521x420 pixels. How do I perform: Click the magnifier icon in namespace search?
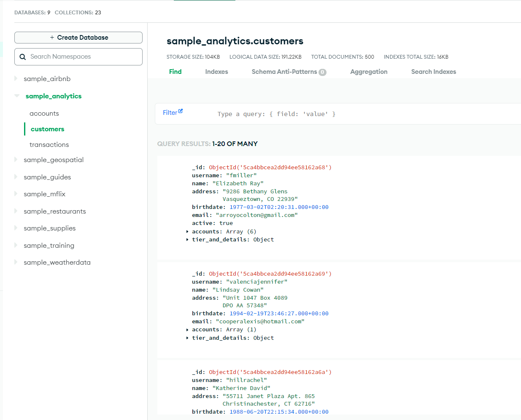tap(23, 57)
